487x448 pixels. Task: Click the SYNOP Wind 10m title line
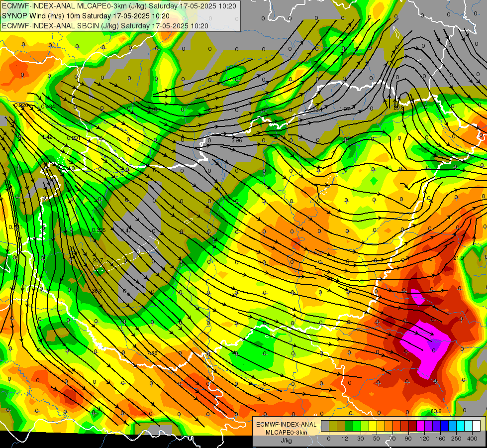86,16
